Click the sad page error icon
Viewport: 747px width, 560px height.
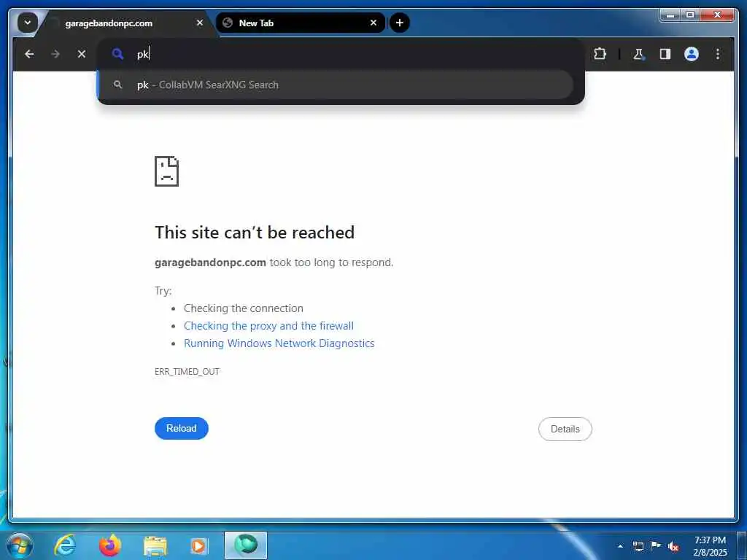click(x=167, y=171)
